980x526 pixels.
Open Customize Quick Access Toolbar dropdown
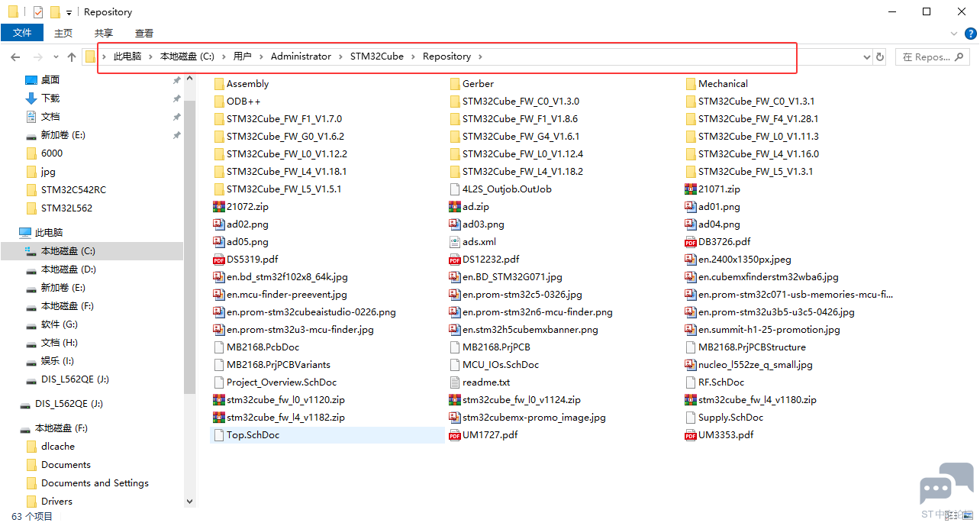coord(69,12)
